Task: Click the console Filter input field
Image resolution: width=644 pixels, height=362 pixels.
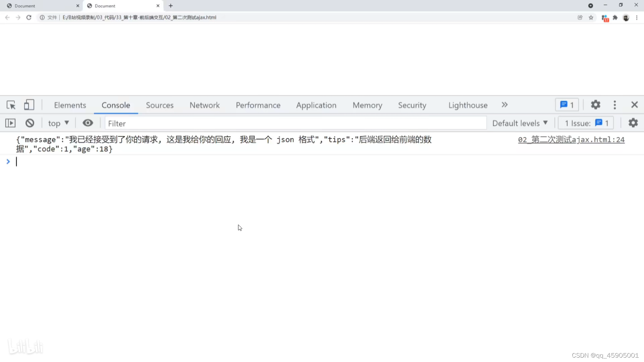Action: click(295, 123)
